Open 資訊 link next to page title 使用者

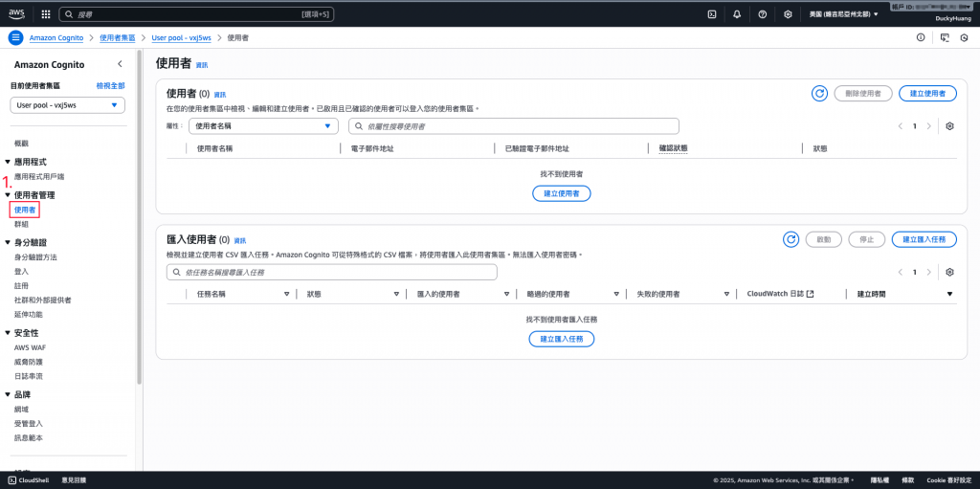point(202,65)
